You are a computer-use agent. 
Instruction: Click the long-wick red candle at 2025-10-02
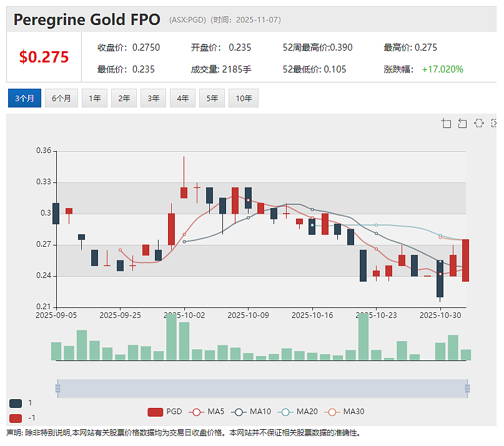pos(184,192)
